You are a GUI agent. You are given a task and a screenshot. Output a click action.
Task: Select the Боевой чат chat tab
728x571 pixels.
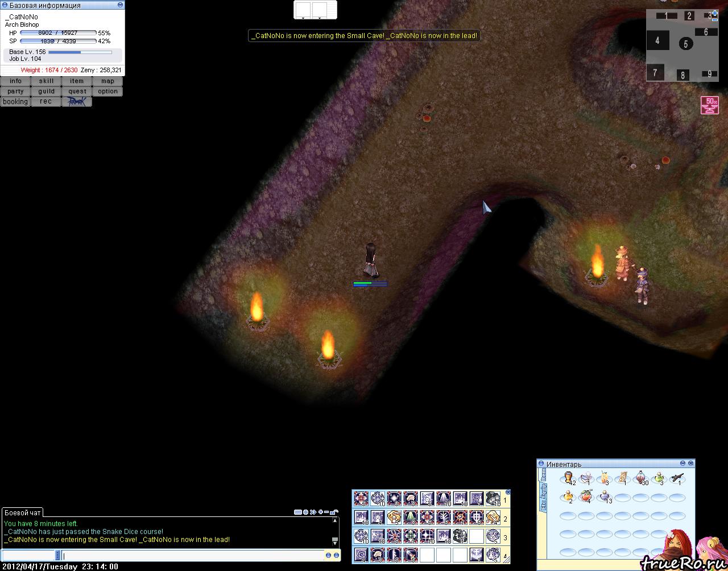pos(23,512)
